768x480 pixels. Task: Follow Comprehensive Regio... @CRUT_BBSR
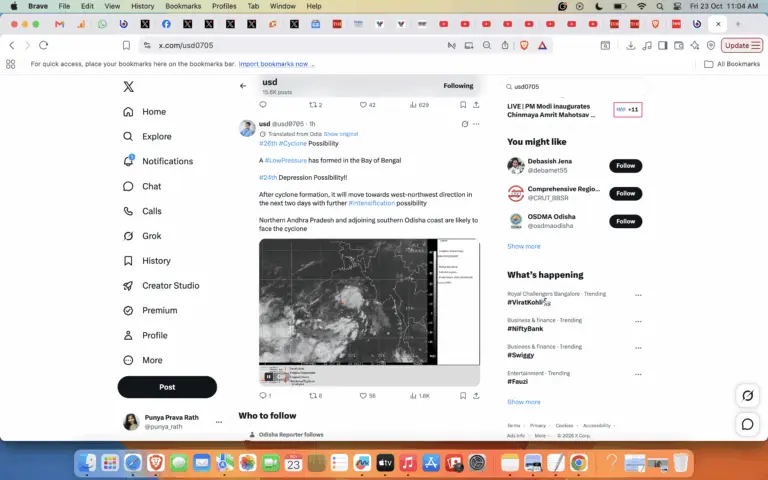click(625, 193)
